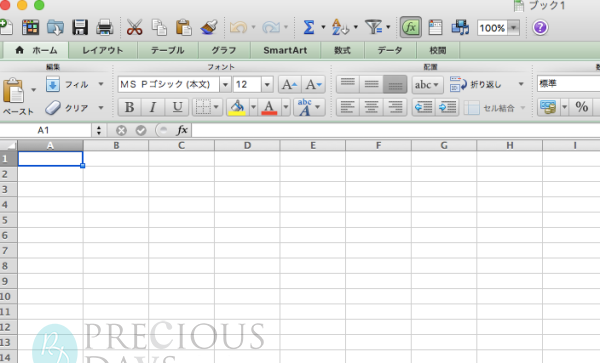Switch to the SmartArt tab
This screenshot has width=600, height=363.
285,50
